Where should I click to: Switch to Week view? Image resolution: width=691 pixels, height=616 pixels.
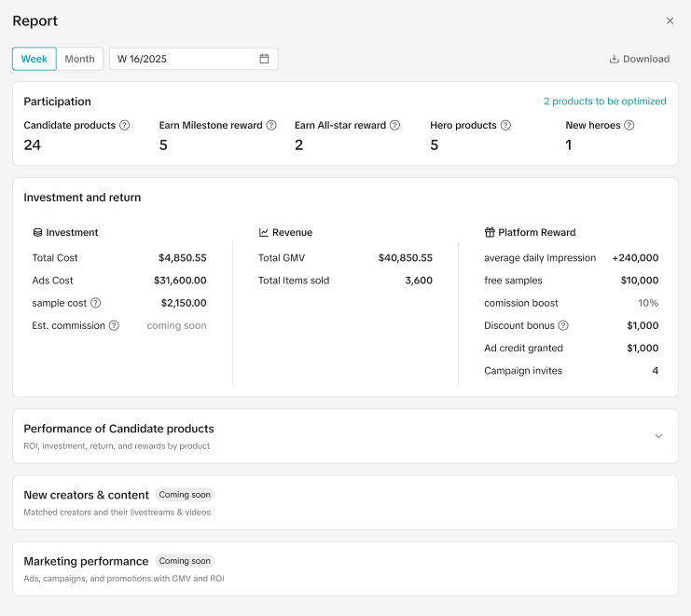tap(35, 59)
